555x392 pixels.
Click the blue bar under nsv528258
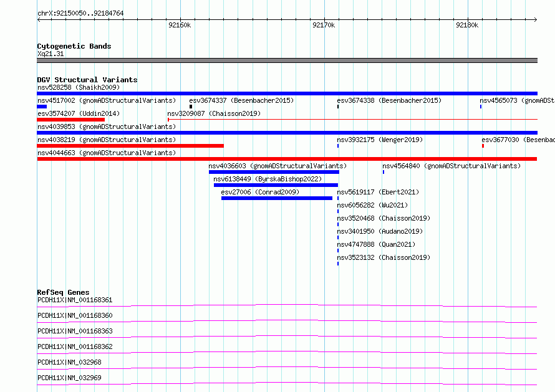[x=287, y=93]
